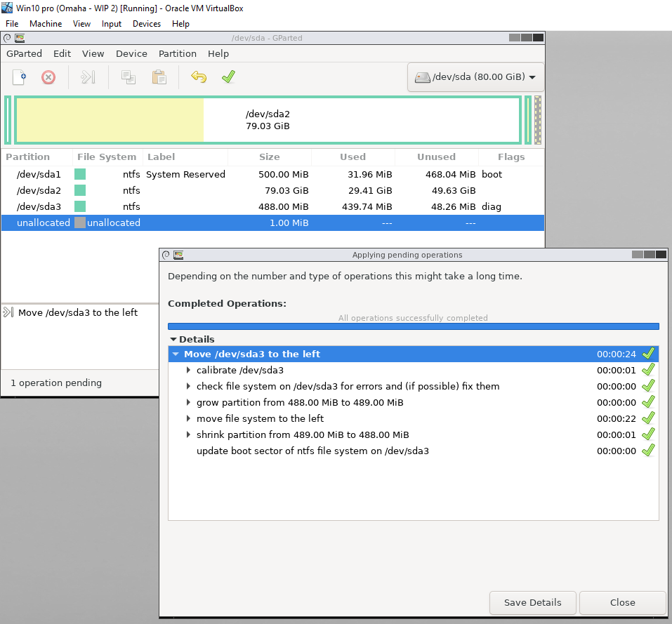672x624 pixels.
Task: Create a new partition with the New icon
Action: coord(18,77)
